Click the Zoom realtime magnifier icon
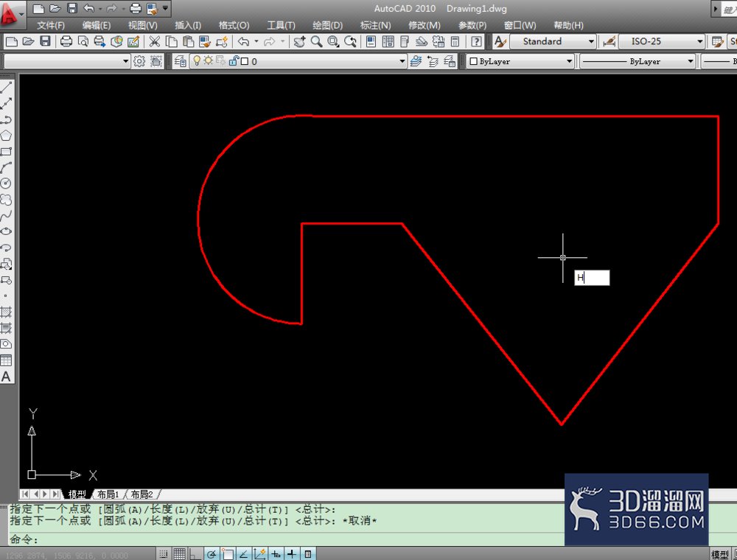The image size is (737, 560). (x=316, y=41)
